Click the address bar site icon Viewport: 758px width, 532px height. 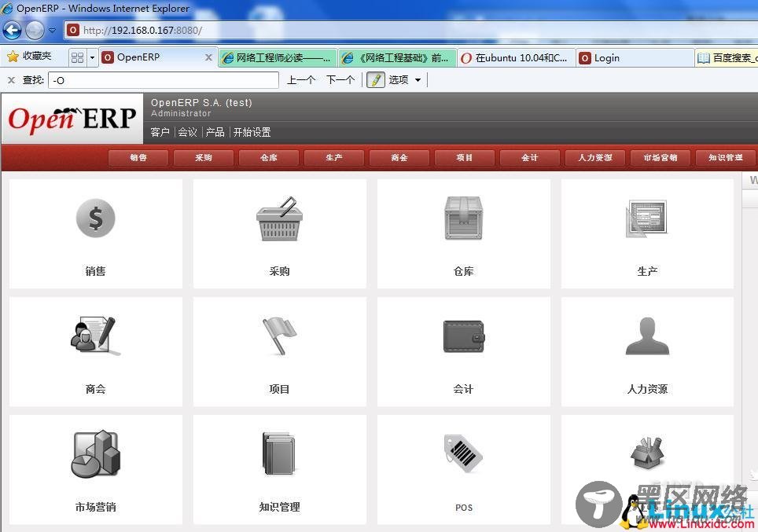(72, 30)
